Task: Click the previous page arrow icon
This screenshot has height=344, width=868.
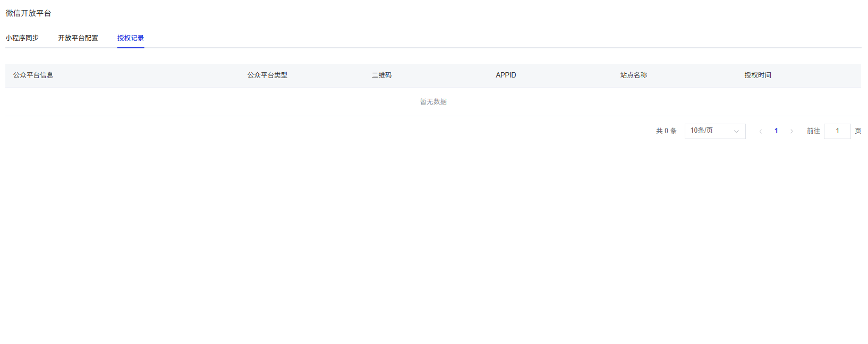Action: (761, 131)
